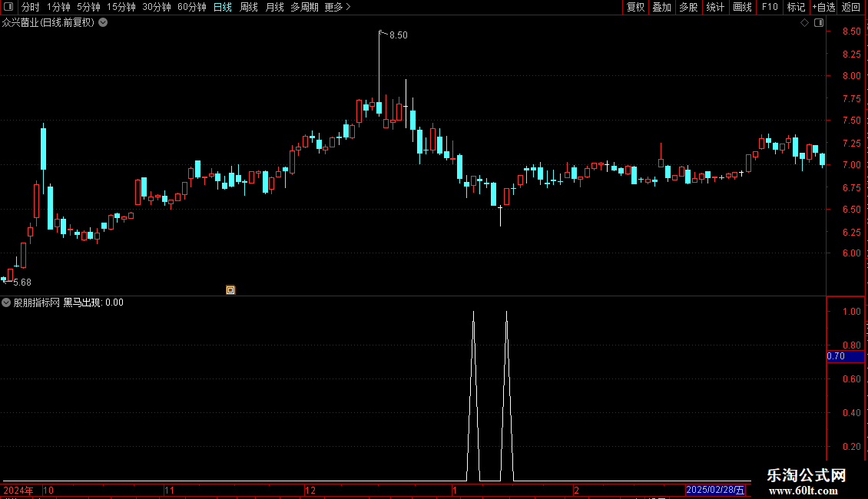Switch to 分时 intraday chart
The image size is (868, 499).
coord(31,7)
